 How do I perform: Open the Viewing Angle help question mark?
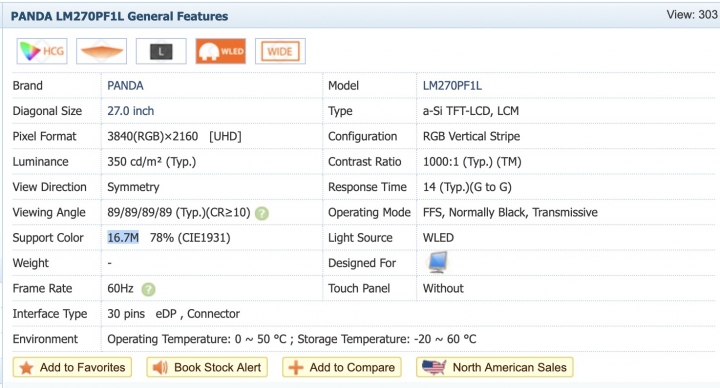point(262,213)
